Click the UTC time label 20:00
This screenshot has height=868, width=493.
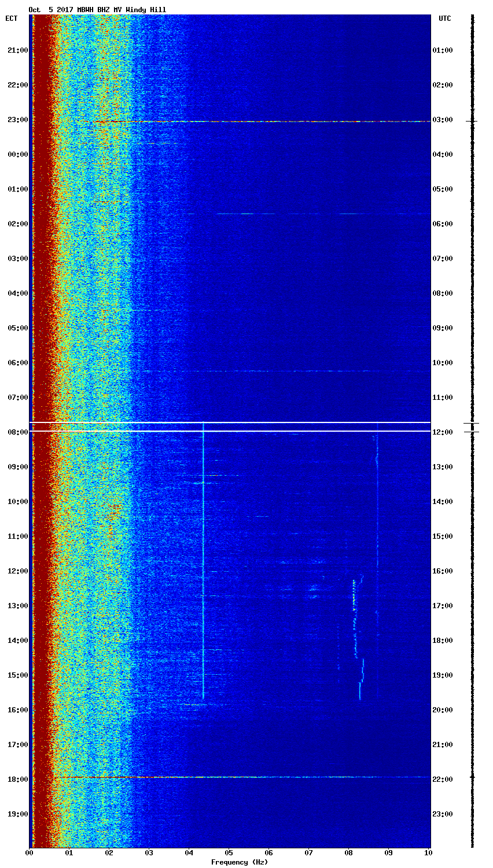click(x=443, y=710)
